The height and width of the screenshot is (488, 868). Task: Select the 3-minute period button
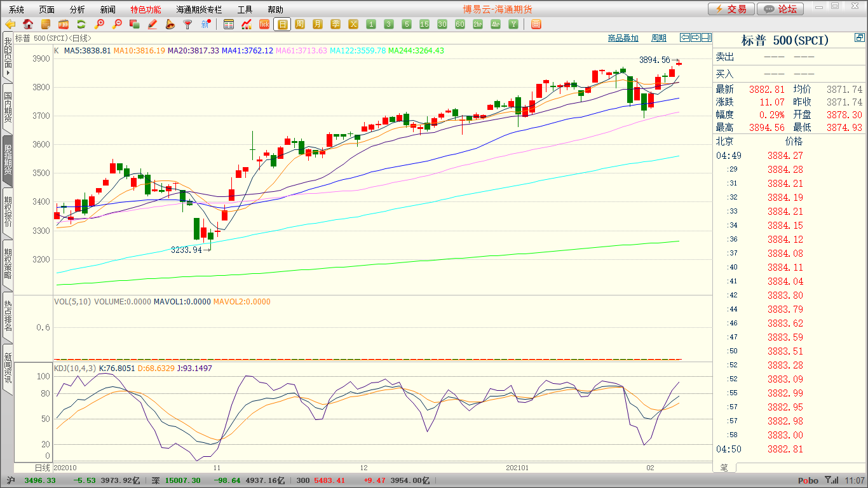point(389,24)
